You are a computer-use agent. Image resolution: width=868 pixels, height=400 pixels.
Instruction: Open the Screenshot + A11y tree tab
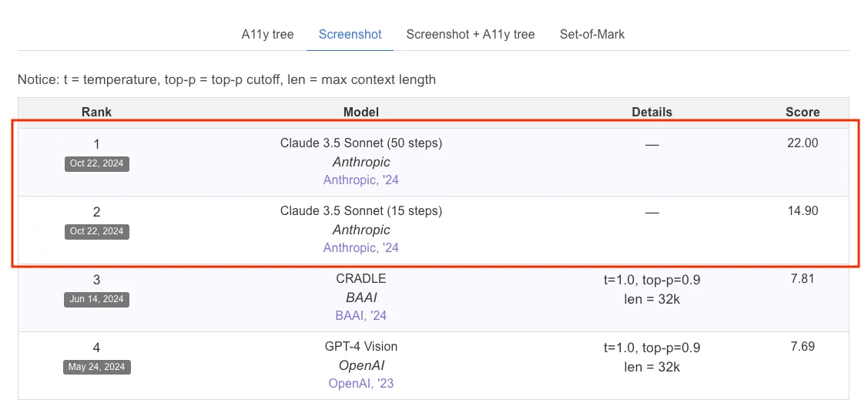470,34
